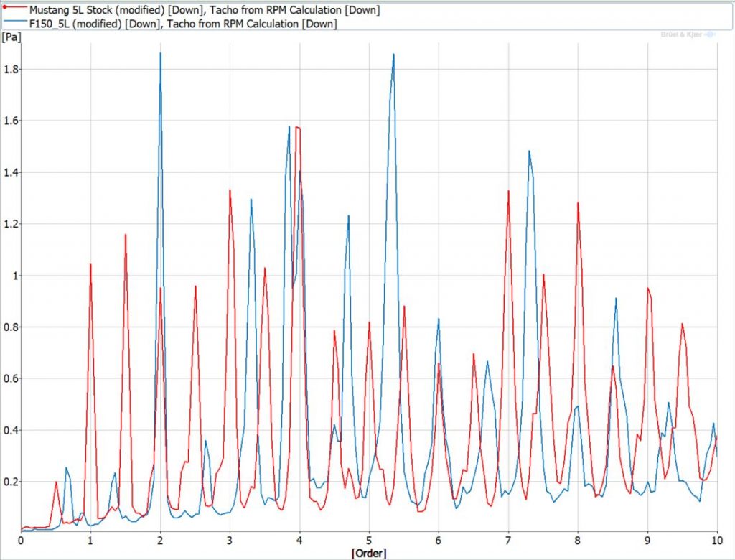Viewport: 735px width, 560px height.
Task: Click the x-axis order tick 3
Action: [230, 541]
